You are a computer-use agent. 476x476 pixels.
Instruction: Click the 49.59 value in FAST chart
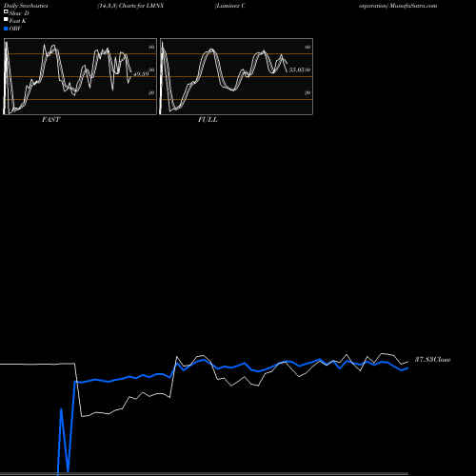141,74
